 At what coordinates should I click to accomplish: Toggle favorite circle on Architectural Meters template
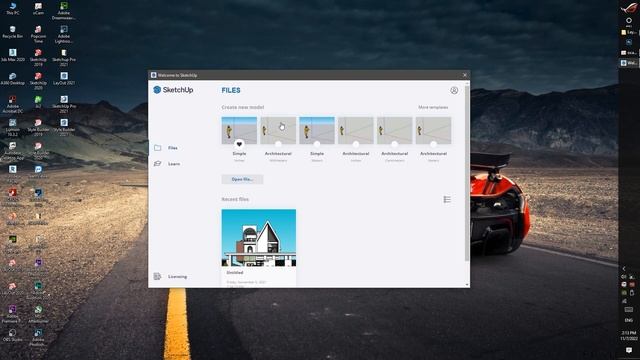click(x=433, y=144)
